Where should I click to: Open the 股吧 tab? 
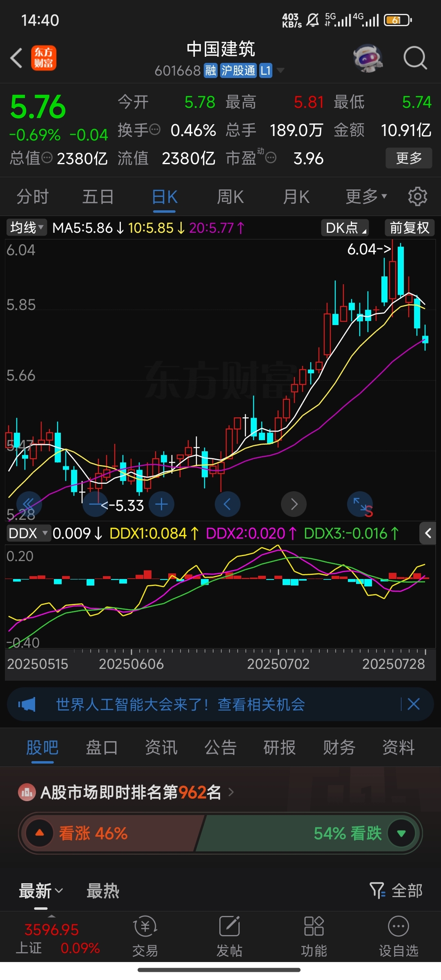click(x=42, y=748)
